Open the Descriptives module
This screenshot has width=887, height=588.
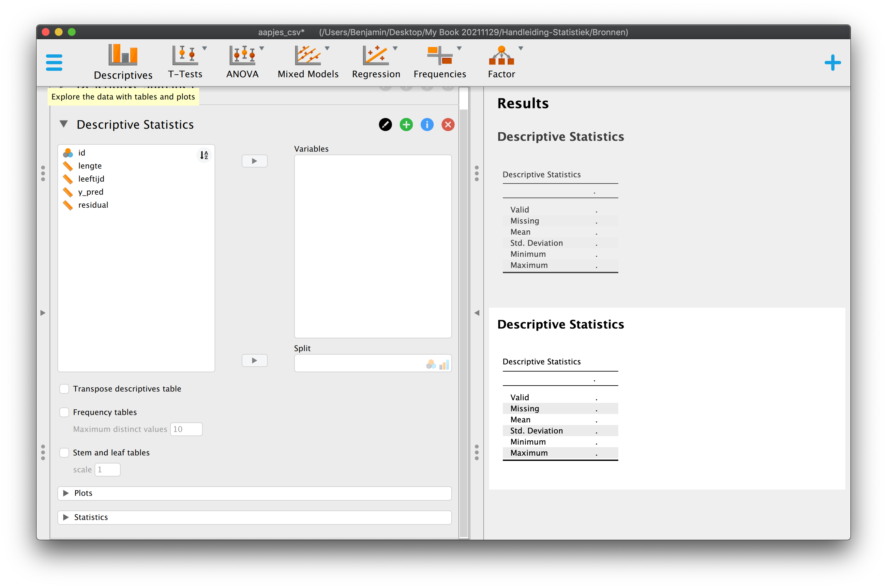pos(123,62)
